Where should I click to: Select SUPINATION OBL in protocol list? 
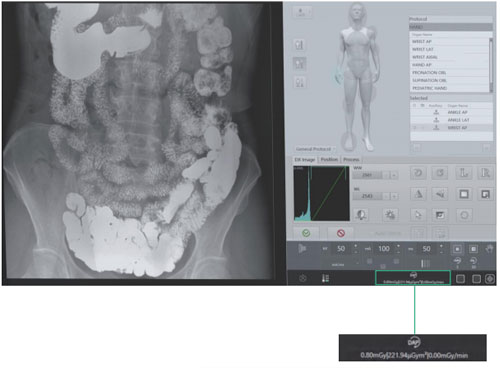449,80
